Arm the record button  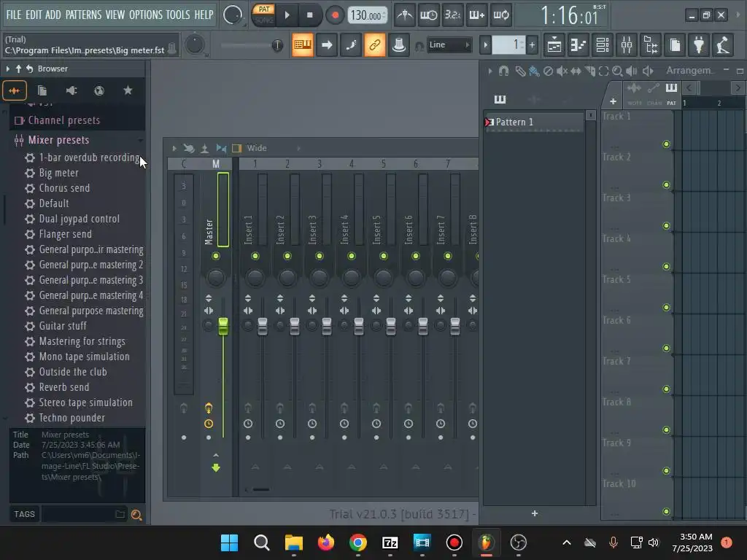coord(335,15)
